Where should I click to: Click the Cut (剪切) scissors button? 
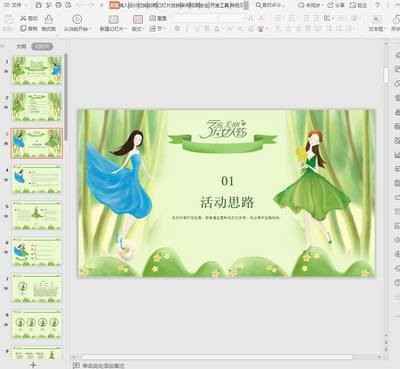(29, 18)
